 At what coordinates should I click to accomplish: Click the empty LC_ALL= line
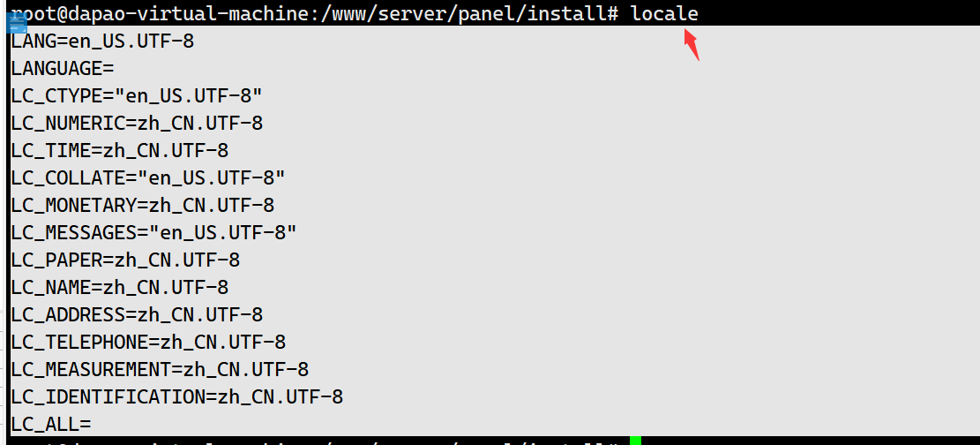pos(51,425)
